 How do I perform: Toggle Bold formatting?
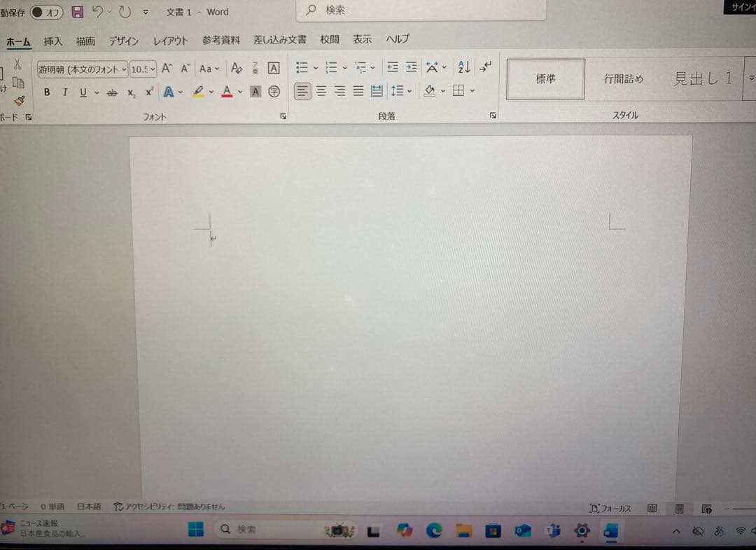pos(47,92)
